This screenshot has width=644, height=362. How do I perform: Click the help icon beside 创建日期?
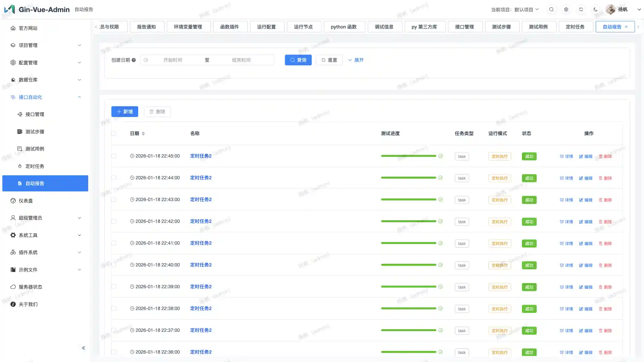pyautogui.click(x=134, y=60)
